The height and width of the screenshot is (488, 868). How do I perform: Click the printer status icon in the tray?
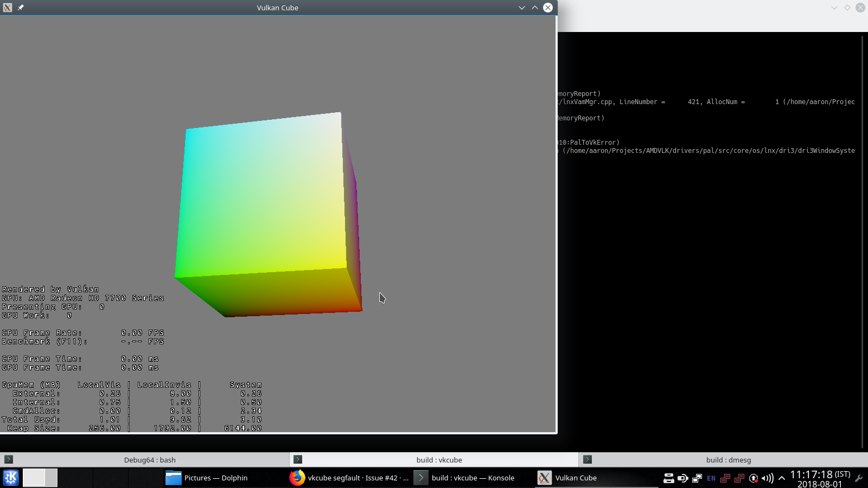click(669, 478)
